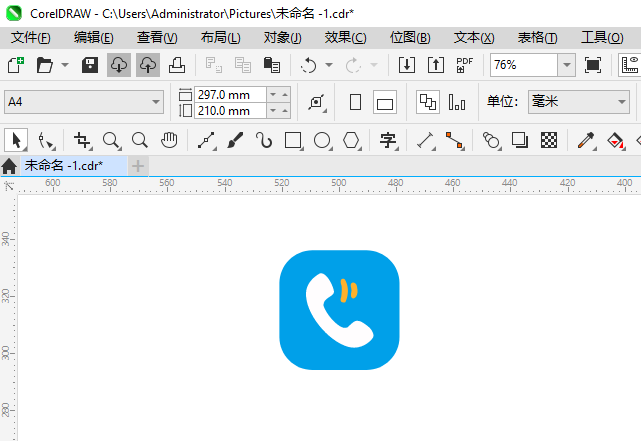641x441 pixels.
Task: Open a file using folder icon
Action: pos(45,65)
